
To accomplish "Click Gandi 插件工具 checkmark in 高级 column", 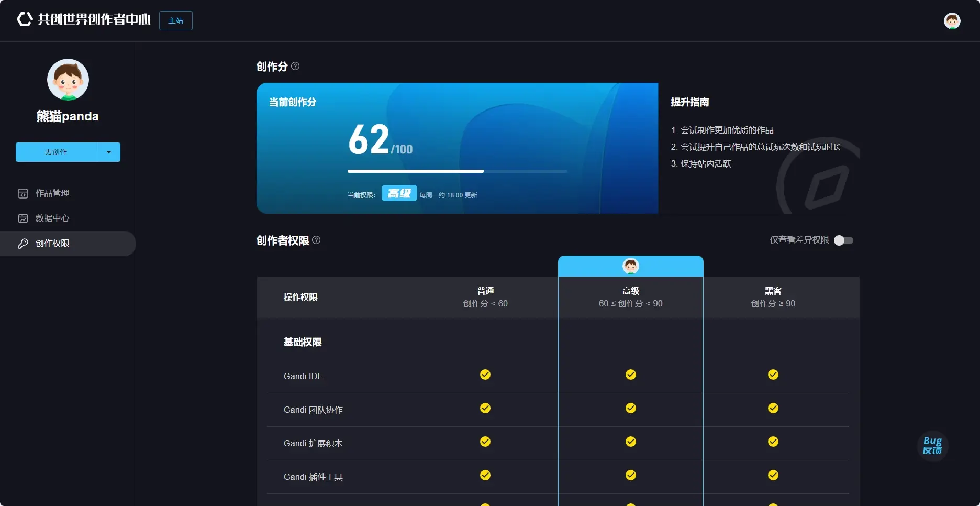I will point(631,475).
